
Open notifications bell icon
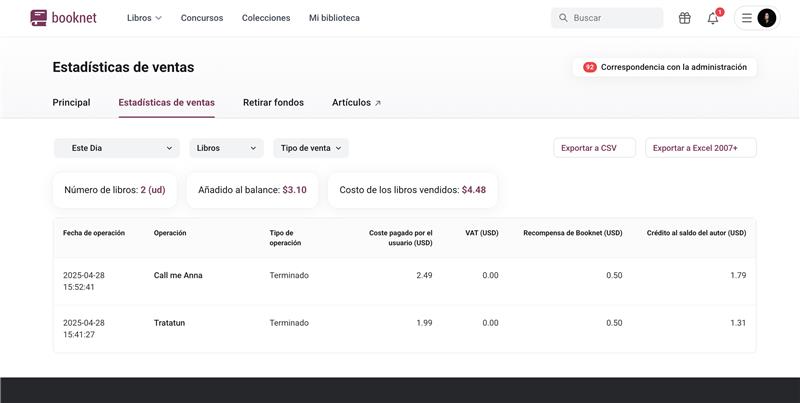click(713, 18)
